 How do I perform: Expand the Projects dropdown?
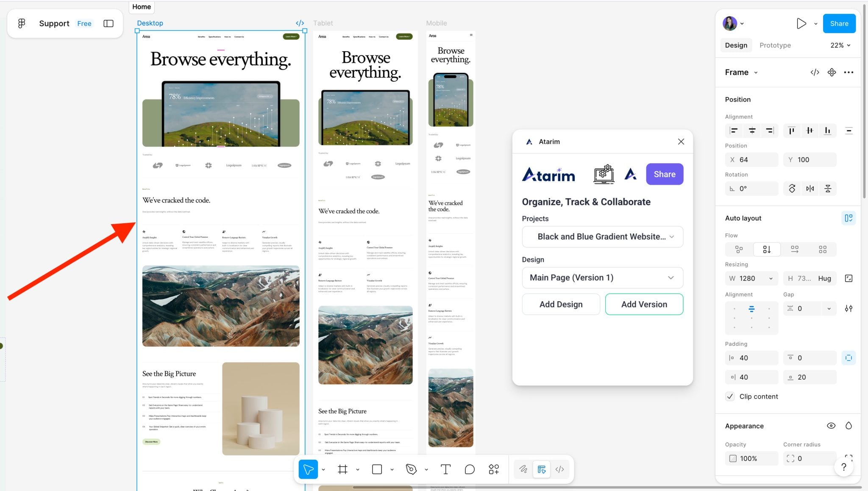(x=602, y=237)
